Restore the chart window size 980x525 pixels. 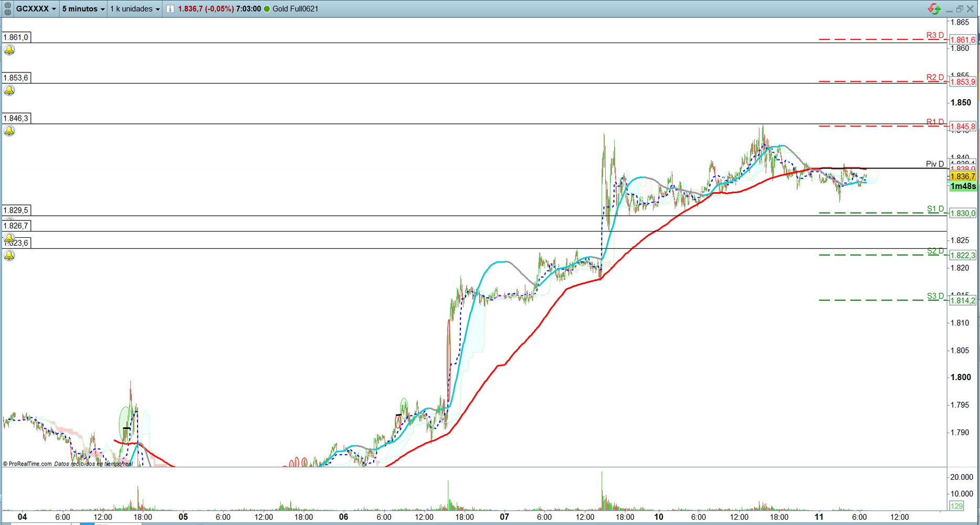coord(960,9)
